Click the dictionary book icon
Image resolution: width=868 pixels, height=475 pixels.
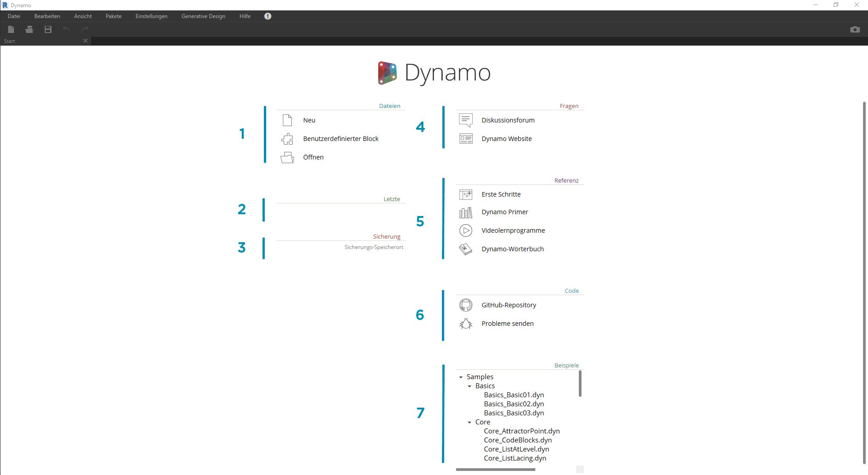click(466, 249)
